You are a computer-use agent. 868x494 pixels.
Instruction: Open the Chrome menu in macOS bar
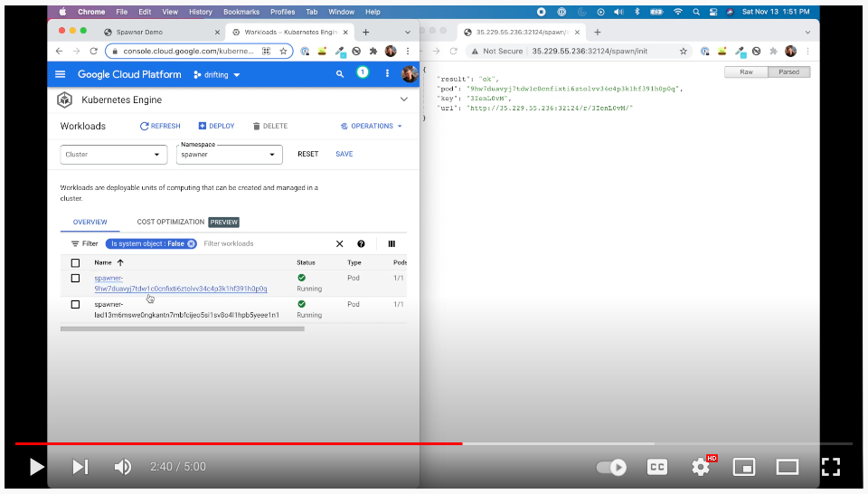(91, 12)
